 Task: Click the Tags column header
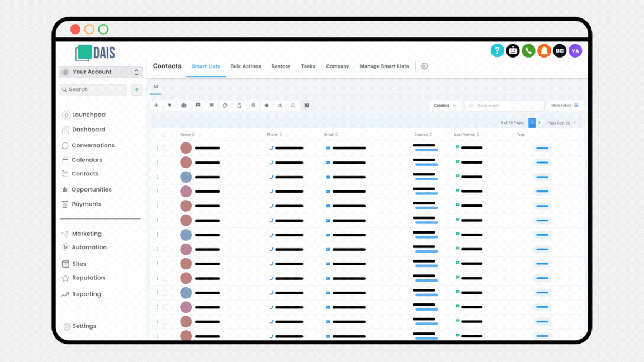521,135
